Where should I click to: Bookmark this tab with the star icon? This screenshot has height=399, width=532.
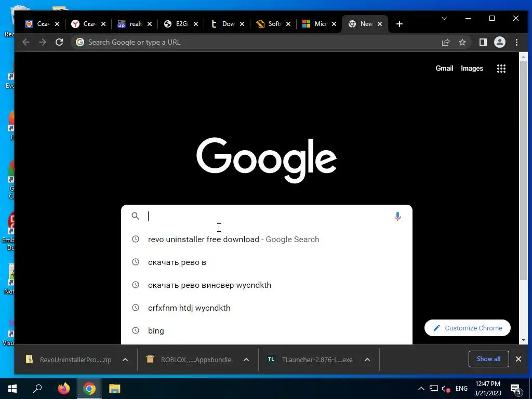(462, 42)
